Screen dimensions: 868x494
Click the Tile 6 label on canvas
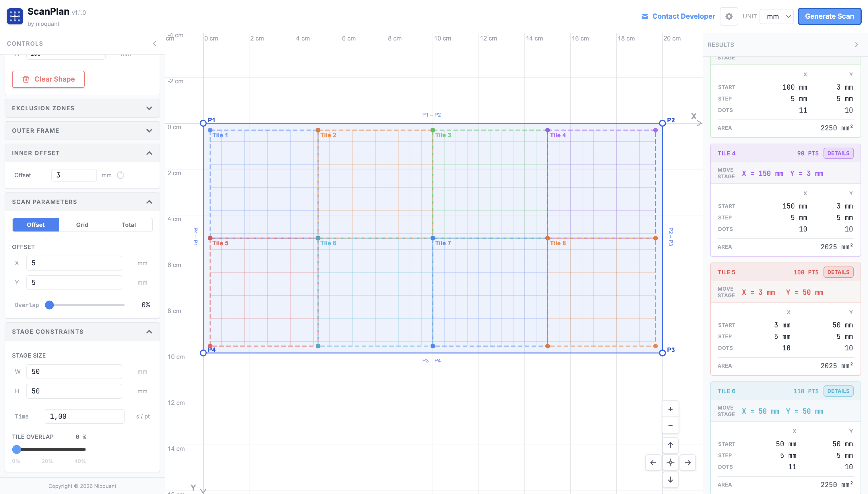328,243
